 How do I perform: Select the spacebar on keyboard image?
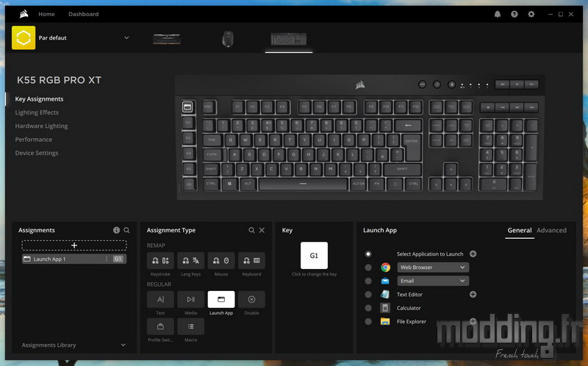click(x=303, y=184)
